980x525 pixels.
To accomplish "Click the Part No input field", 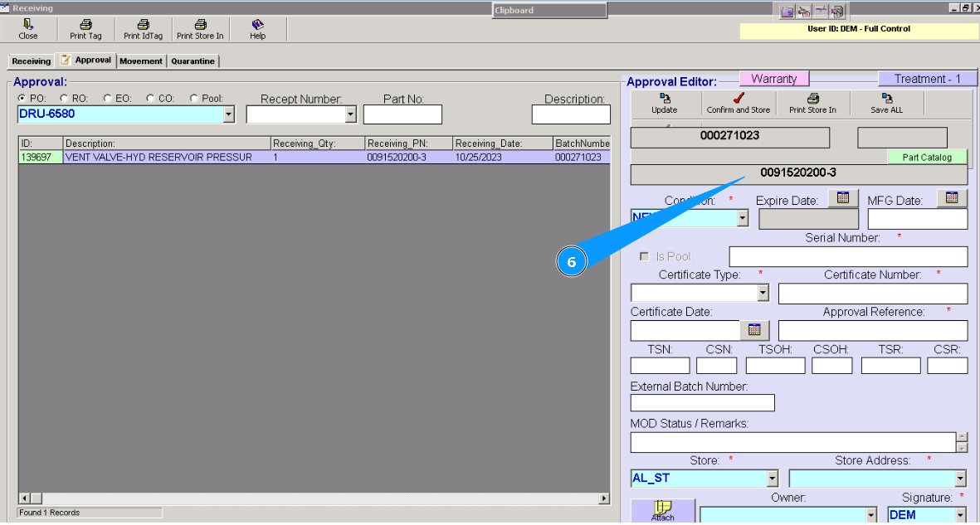I will tap(402, 114).
